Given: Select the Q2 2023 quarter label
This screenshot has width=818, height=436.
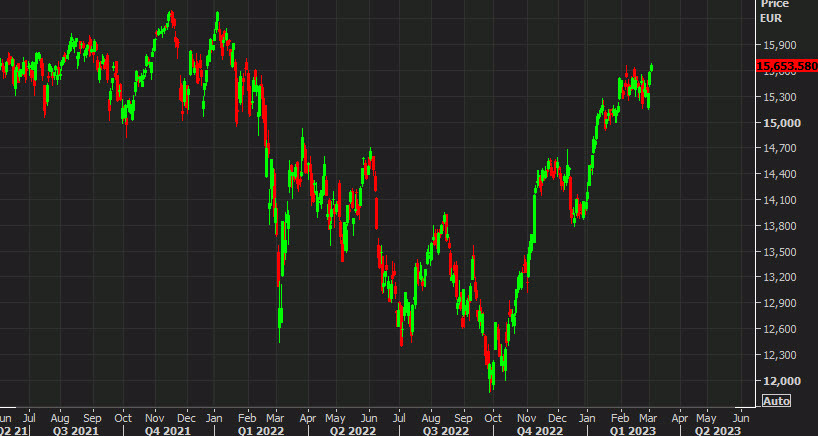Looking at the screenshot, I should click(718, 431).
